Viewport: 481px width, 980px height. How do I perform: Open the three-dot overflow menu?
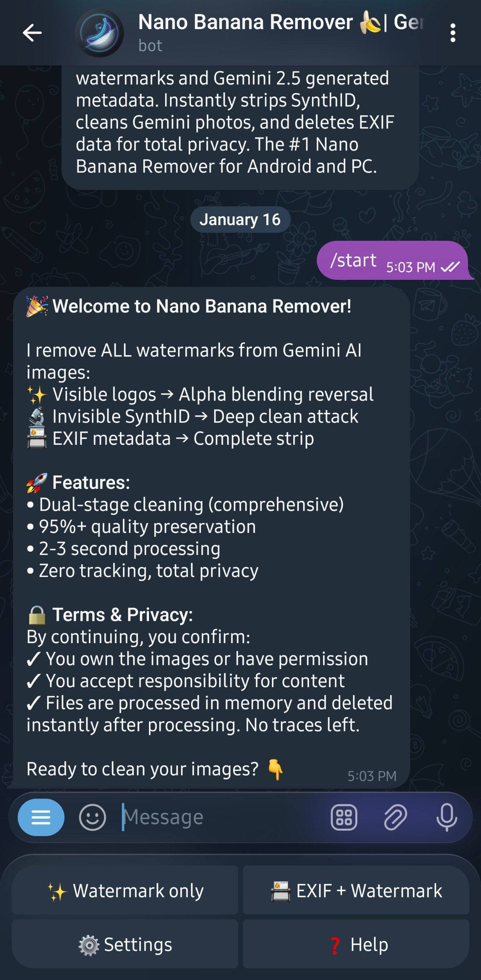click(453, 33)
